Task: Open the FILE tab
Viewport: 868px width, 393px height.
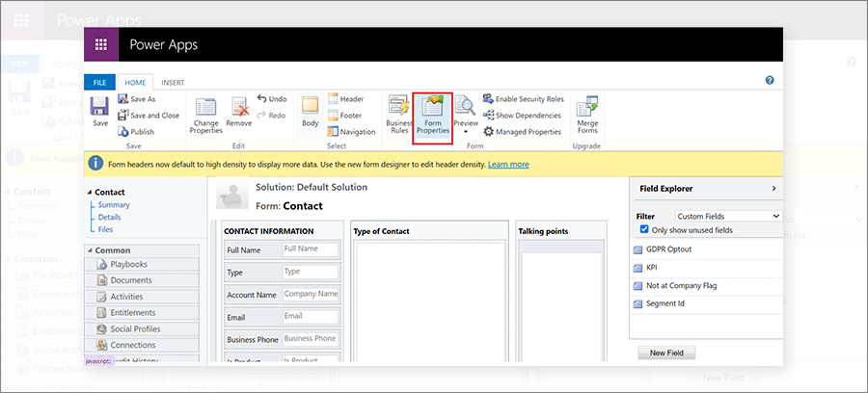Action: (x=99, y=83)
